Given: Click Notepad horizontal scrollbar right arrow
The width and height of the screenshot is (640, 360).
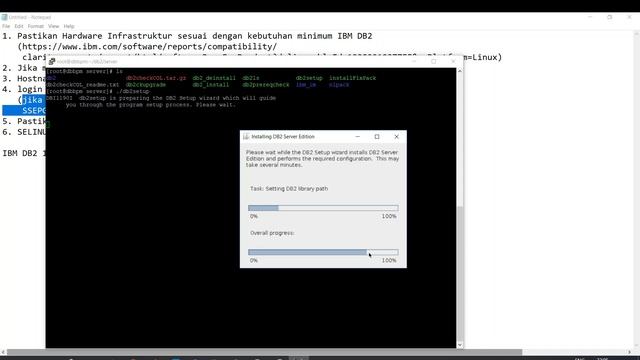Looking at the screenshot, I should click(629, 352).
